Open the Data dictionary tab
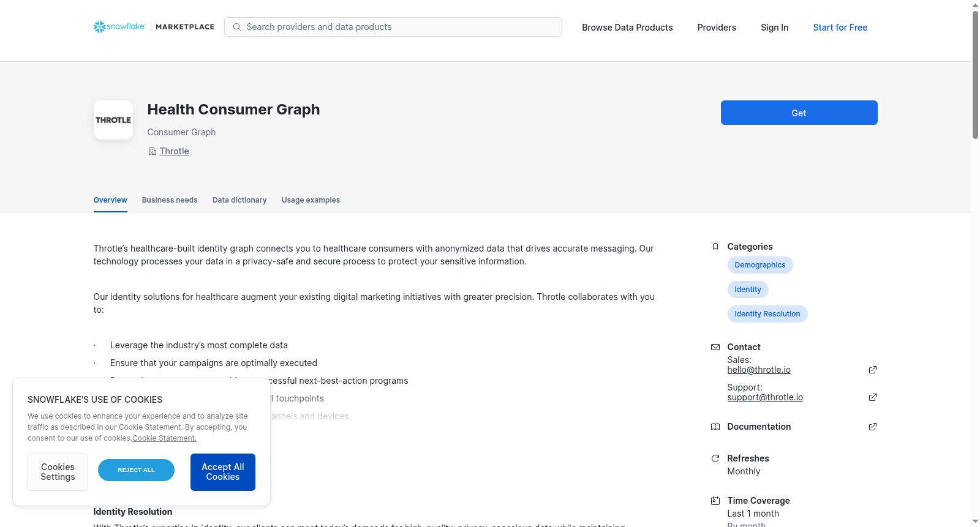Viewport: 980px width, 527px height. [x=239, y=200]
